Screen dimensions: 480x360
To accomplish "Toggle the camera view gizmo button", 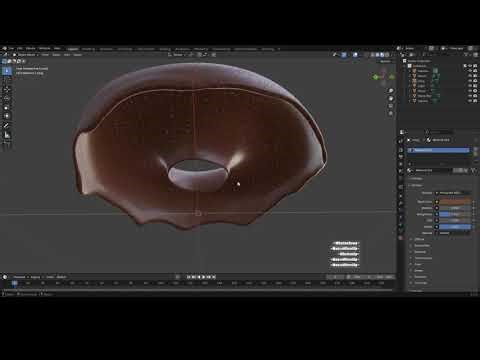I will 391,106.
